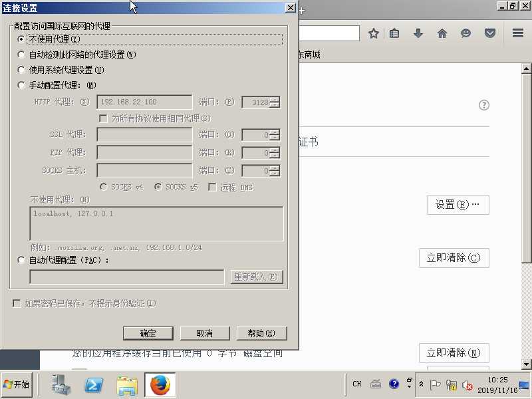This screenshot has width=532, height=399.
Task: Switch to the Firefox taskbar button
Action: [x=160, y=385]
